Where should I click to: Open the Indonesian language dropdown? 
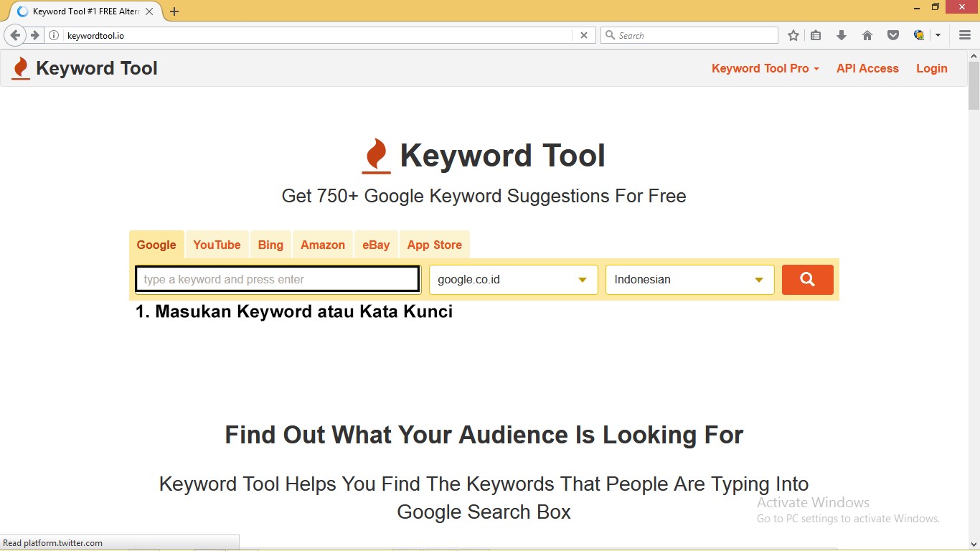[x=690, y=280]
